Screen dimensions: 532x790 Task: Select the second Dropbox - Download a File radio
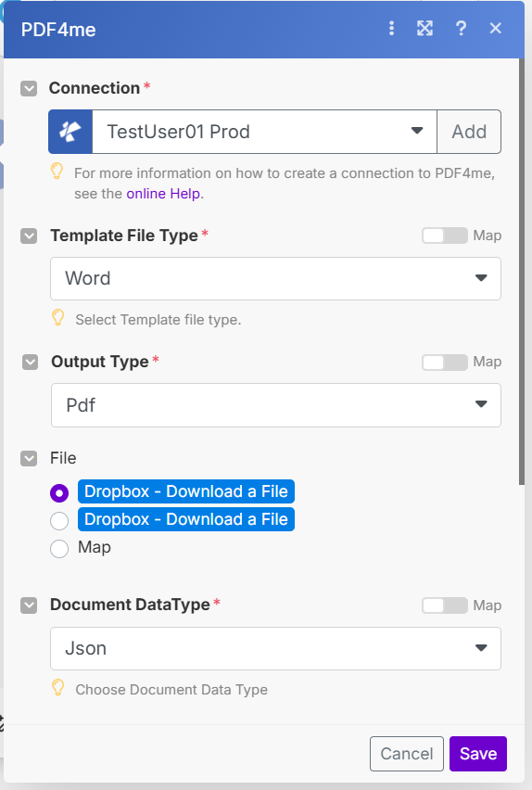pos(59,520)
